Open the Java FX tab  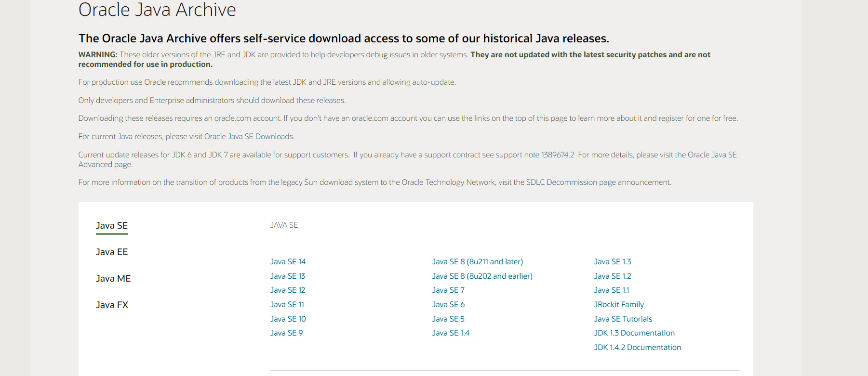pyautogui.click(x=112, y=305)
